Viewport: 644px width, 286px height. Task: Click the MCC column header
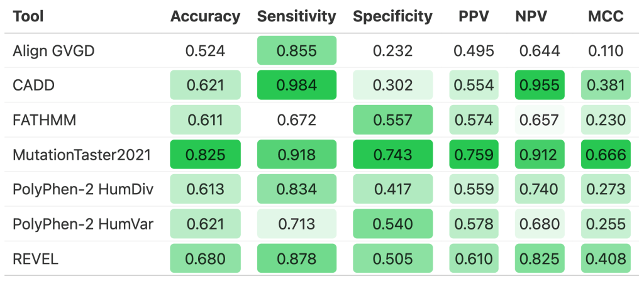(606, 16)
